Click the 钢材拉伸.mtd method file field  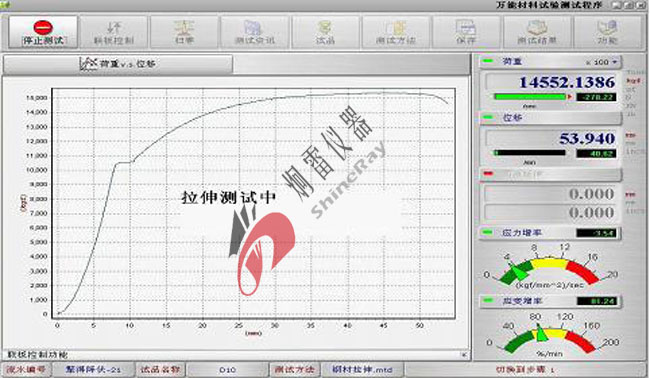coord(362,369)
